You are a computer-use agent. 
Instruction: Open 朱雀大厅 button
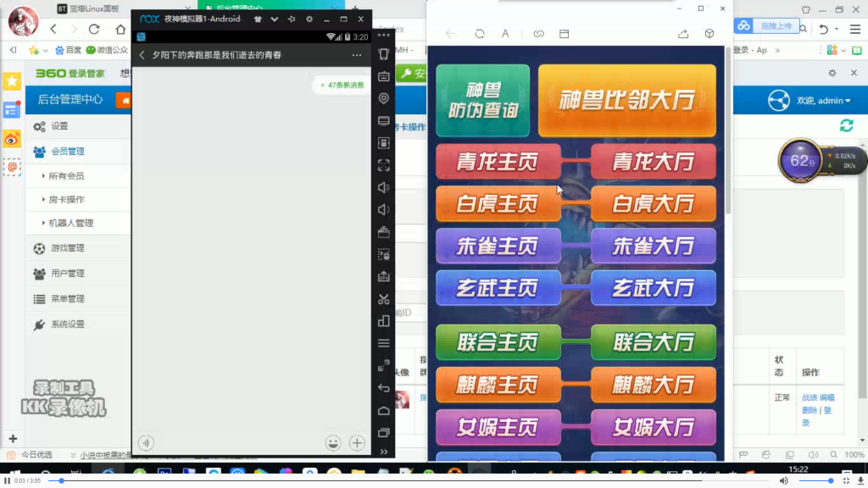[654, 246]
